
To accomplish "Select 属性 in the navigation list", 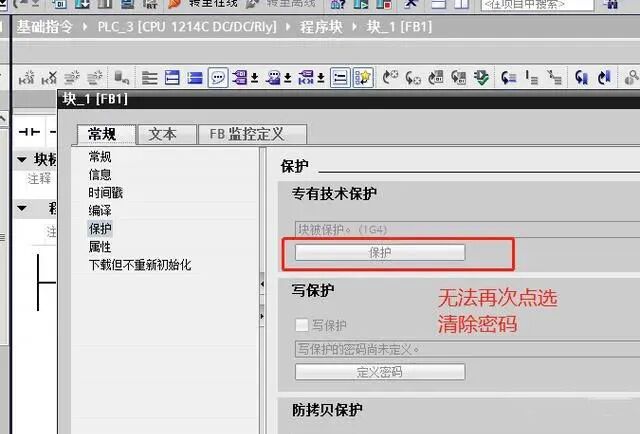I will [100, 247].
